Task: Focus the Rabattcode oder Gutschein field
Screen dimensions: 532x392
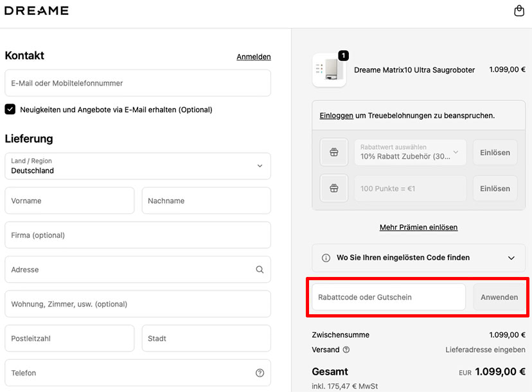Action: (x=388, y=297)
